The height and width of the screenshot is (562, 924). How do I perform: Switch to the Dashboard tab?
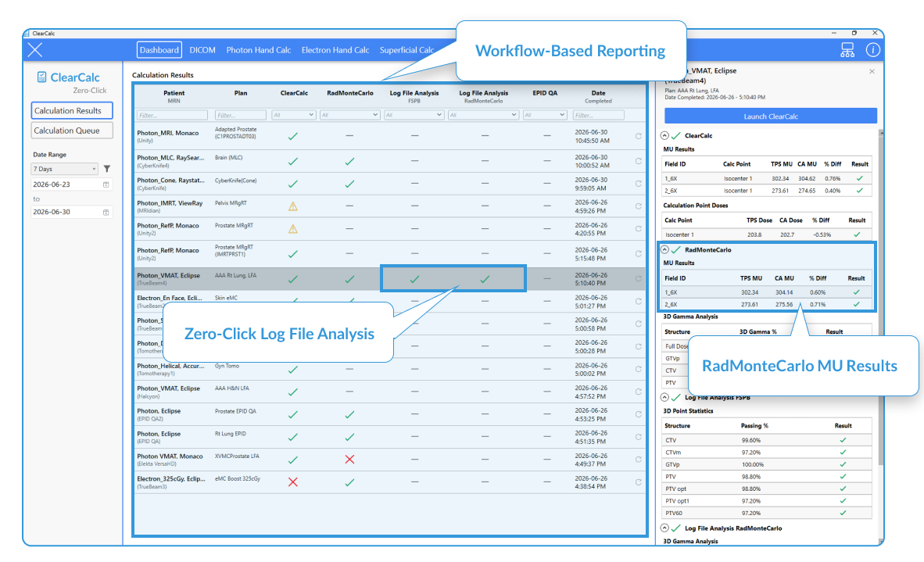(x=159, y=50)
